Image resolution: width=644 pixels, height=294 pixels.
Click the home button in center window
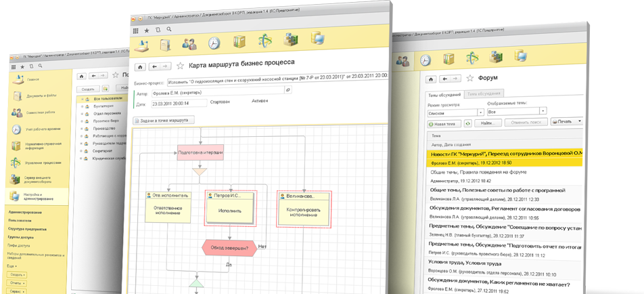tap(141, 66)
